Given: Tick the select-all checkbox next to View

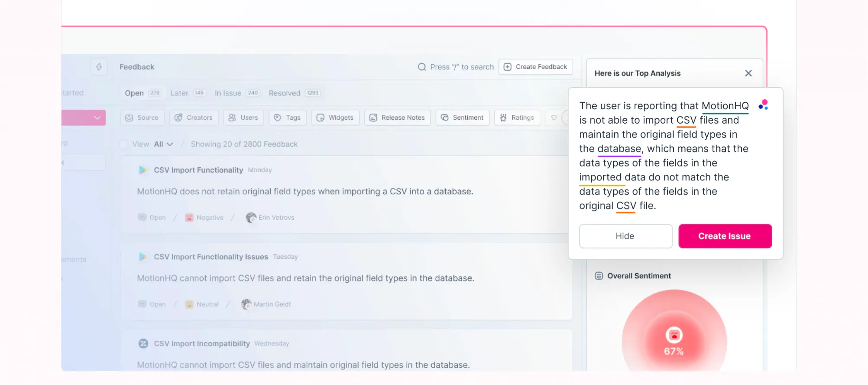Looking at the screenshot, I should point(124,144).
